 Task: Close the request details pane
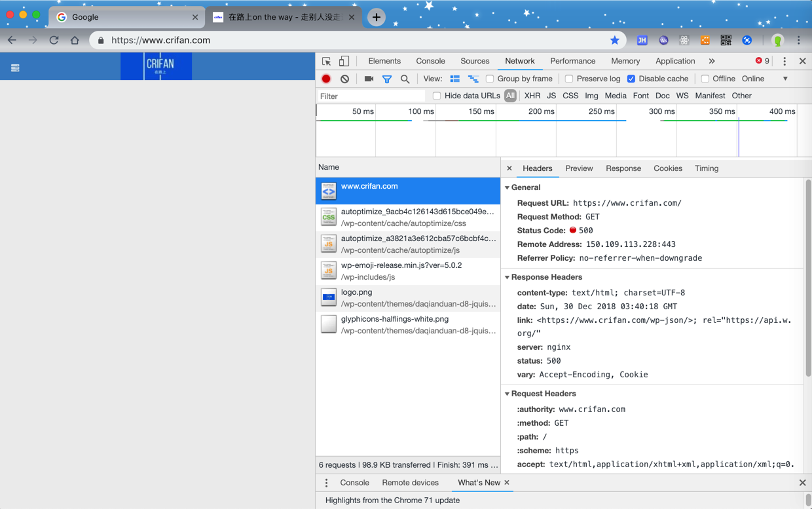coord(509,168)
